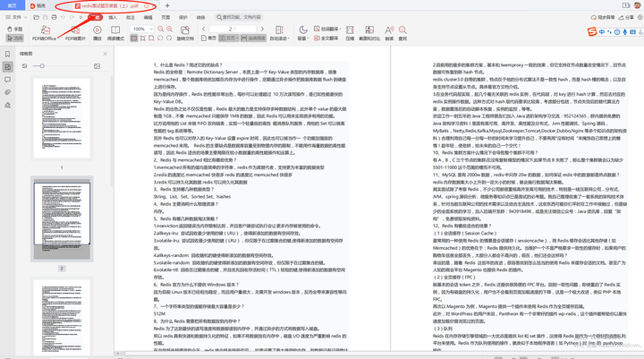Click the print icon

pos(54,17)
